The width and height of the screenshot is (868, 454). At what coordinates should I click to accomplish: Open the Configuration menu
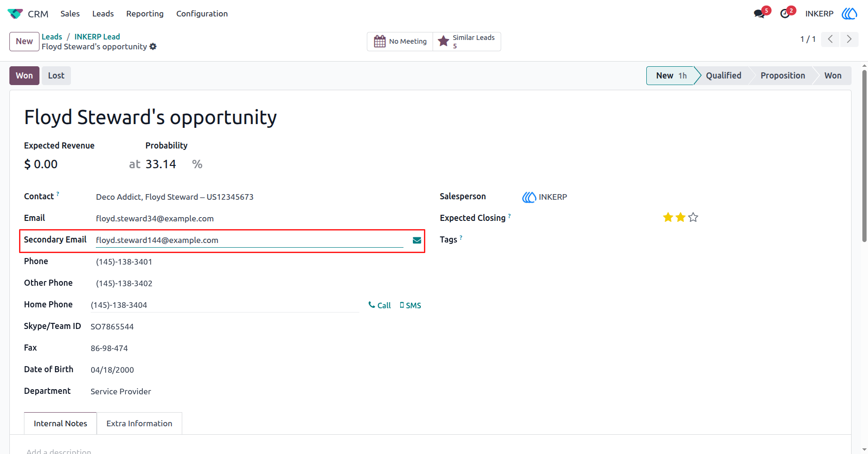[x=202, y=14]
